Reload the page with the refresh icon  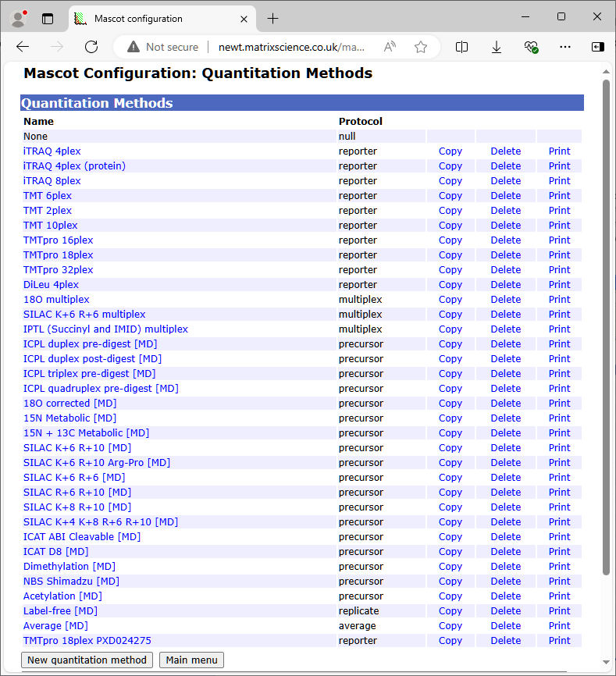tap(91, 47)
